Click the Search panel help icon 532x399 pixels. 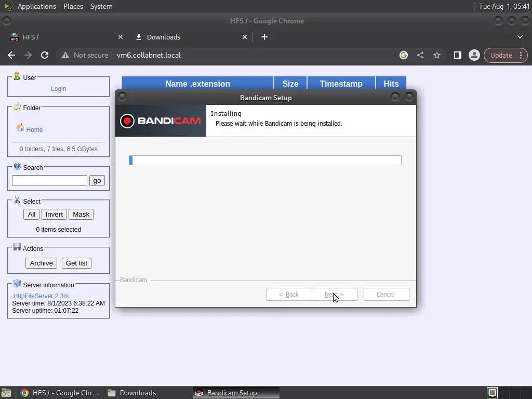click(17, 166)
